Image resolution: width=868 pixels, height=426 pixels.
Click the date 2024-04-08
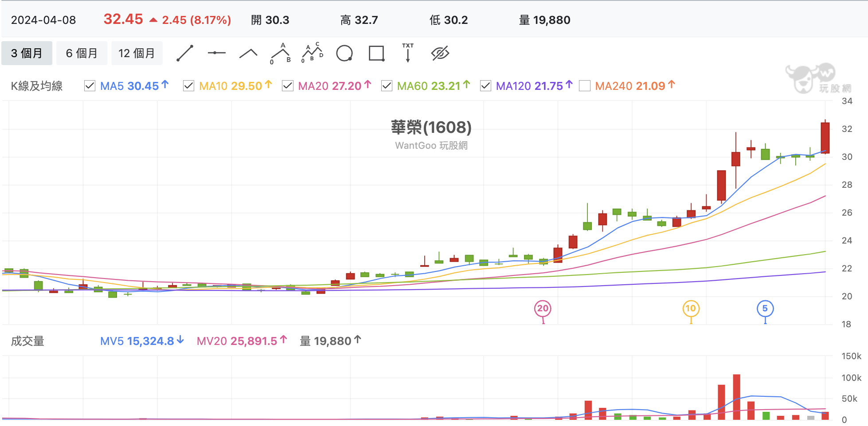(43, 20)
